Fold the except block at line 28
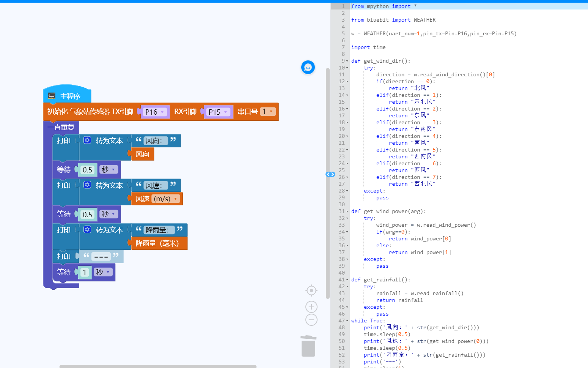This screenshot has height=368, width=588. pyautogui.click(x=347, y=191)
